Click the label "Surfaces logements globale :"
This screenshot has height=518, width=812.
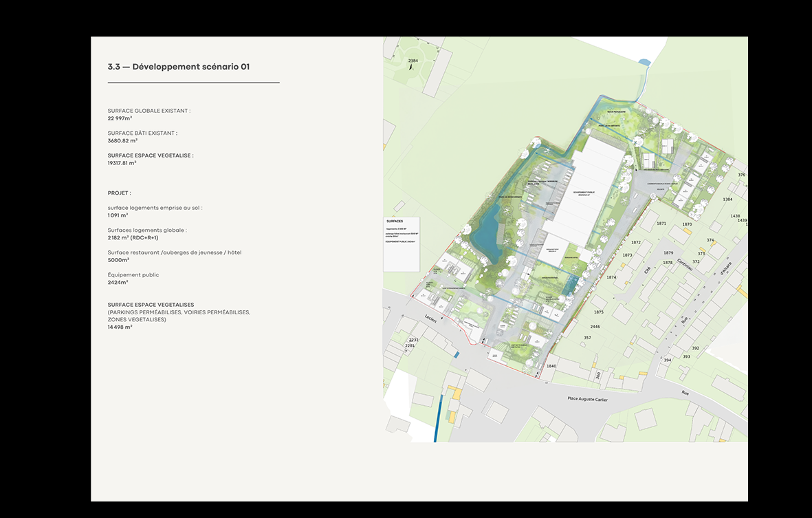pyautogui.click(x=147, y=230)
